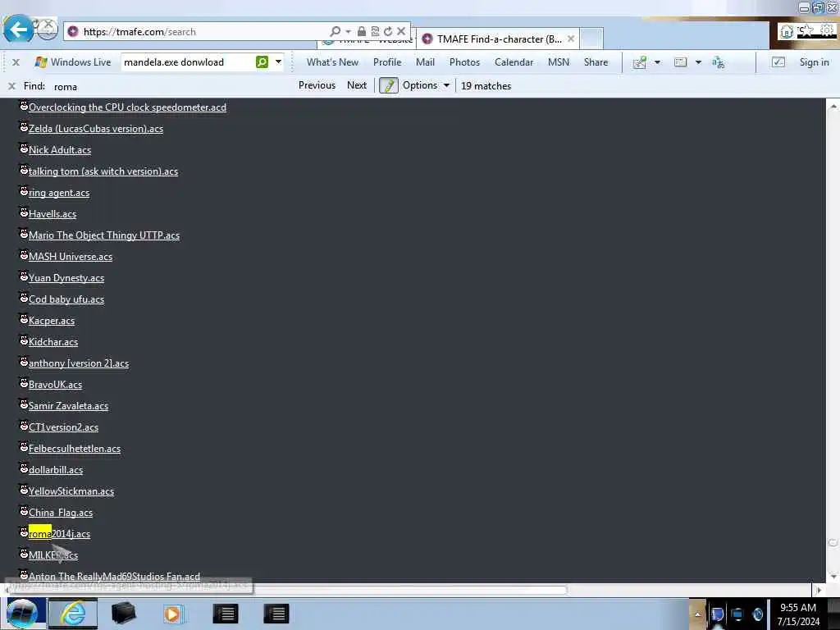This screenshot has height=630, width=840.
Task: Open Mario The Object Thingy UTTP.acs
Action: click(104, 235)
